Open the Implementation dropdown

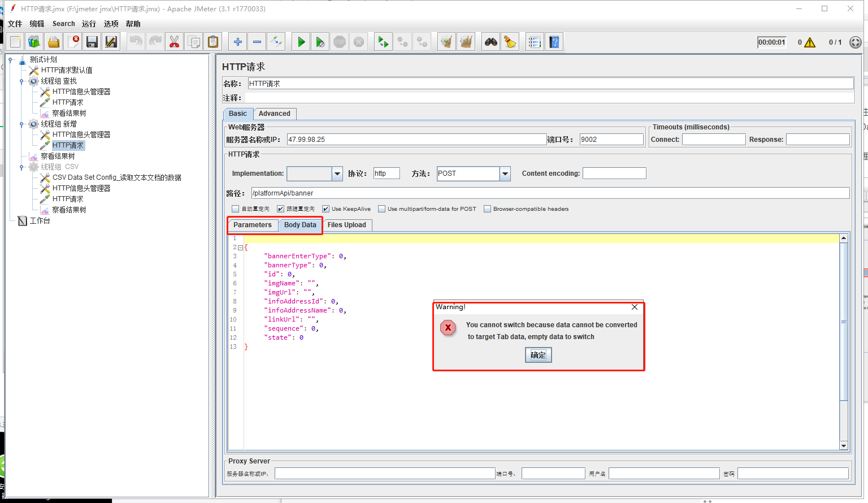[x=337, y=174]
